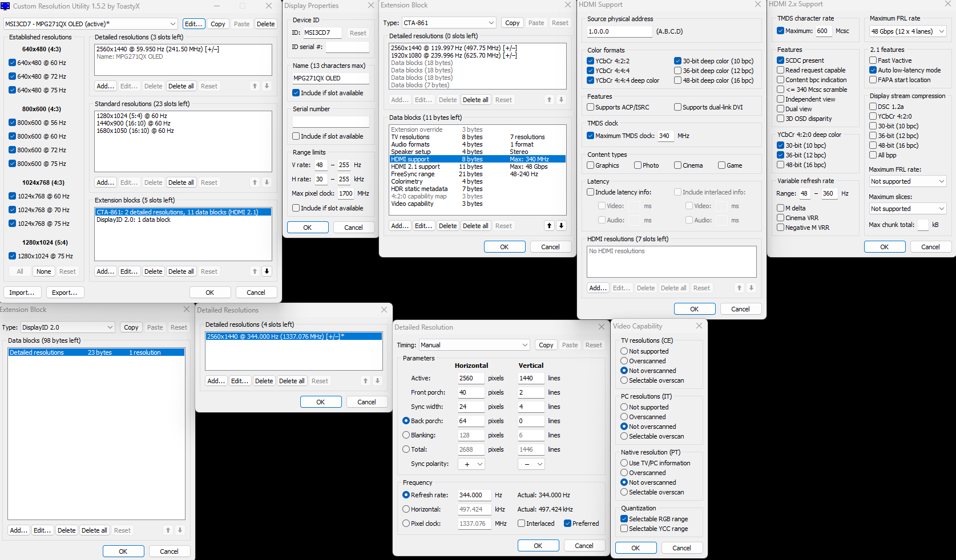Screen dimensions: 956x560
Task: Click the up arrow under Standard resolutions list
Action: (255, 182)
